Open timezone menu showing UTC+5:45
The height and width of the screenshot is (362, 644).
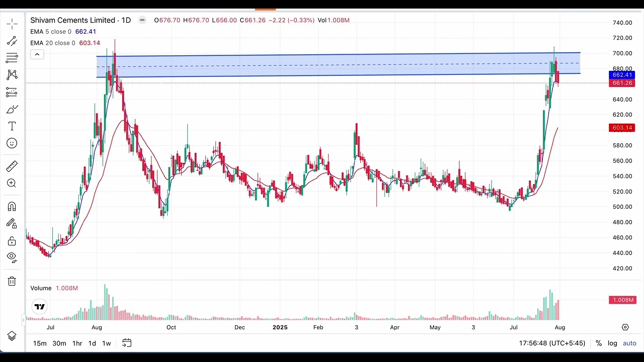(x=552, y=343)
